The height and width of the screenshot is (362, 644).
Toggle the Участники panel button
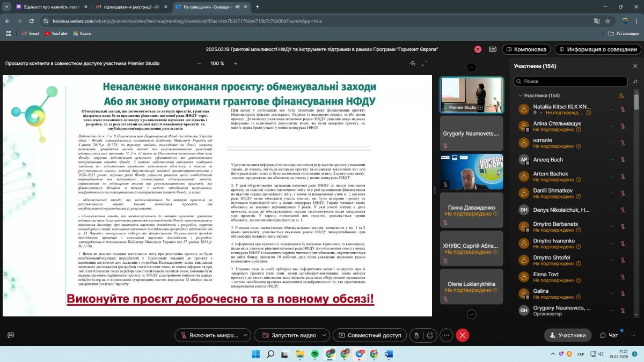[x=567, y=335]
